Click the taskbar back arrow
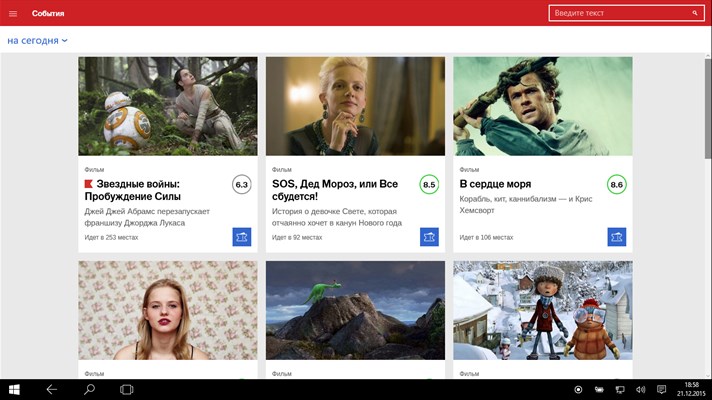The width and height of the screenshot is (712, 400). (52, 389)
